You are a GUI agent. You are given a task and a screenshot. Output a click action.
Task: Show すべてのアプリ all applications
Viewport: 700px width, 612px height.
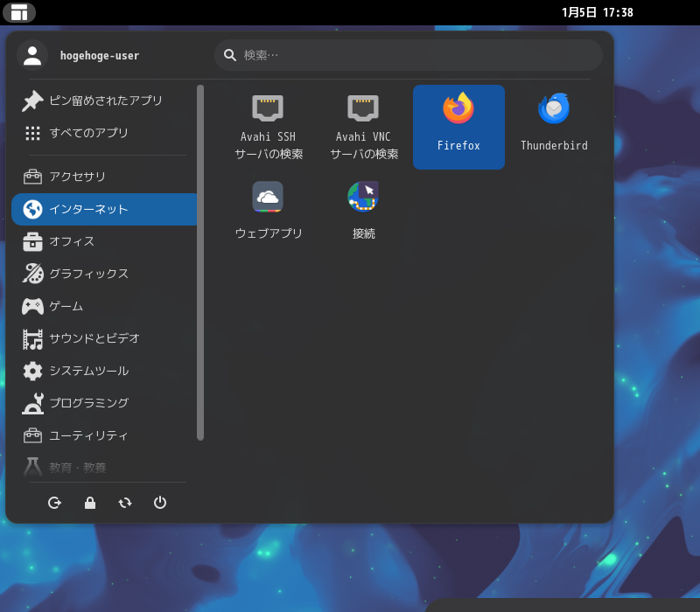pos(104,133)
